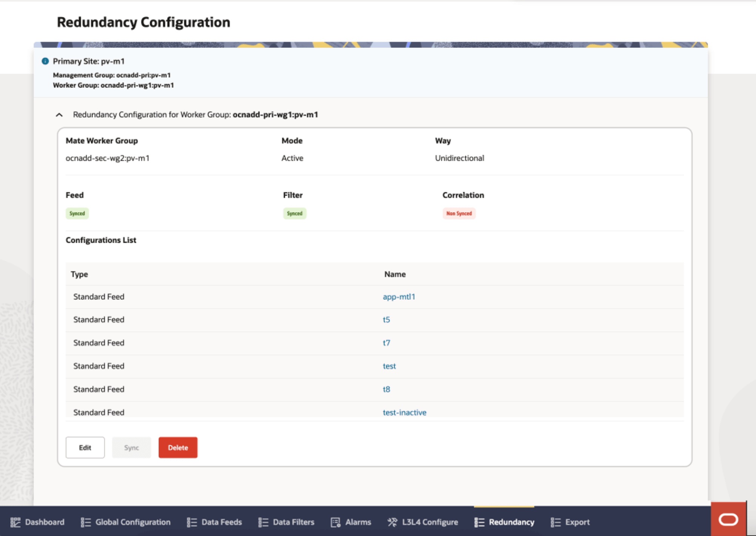Image resolution: width=756 pixels, height=536 pixels.
Task: Click the blue info icon beside Primary Site
Action: pos(45,61)
